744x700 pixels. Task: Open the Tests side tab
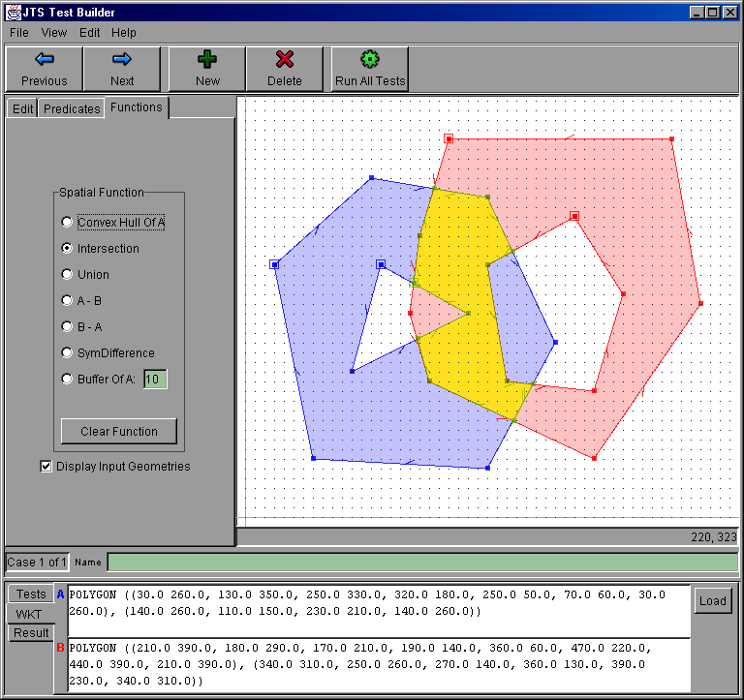coord(31,593)
